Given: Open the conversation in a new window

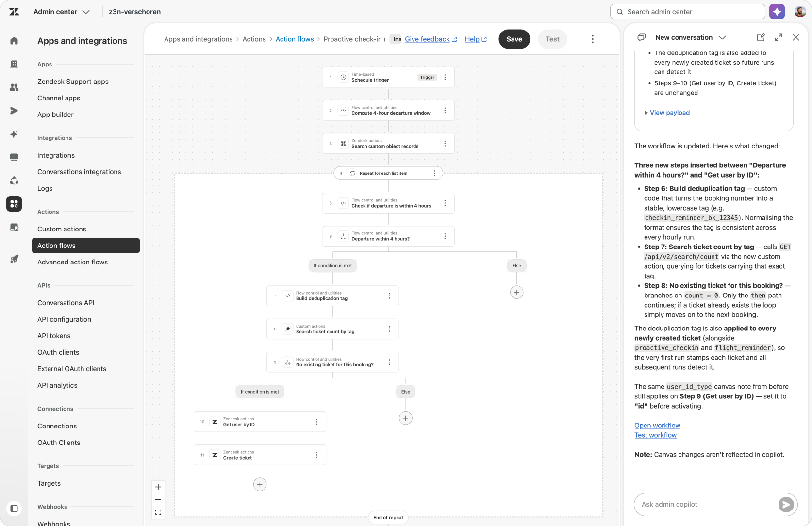Looking at the screenshot, I should (761, 37).
